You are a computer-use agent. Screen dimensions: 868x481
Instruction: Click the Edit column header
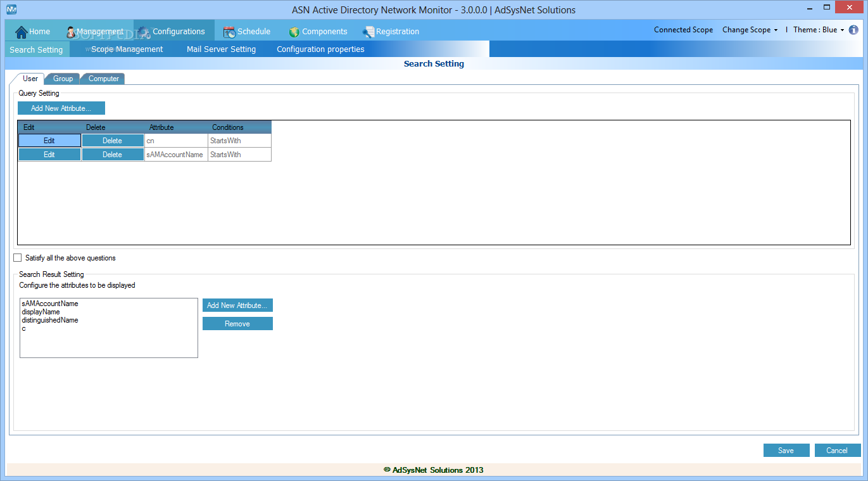pyautogui.click(x=49, y=127)
